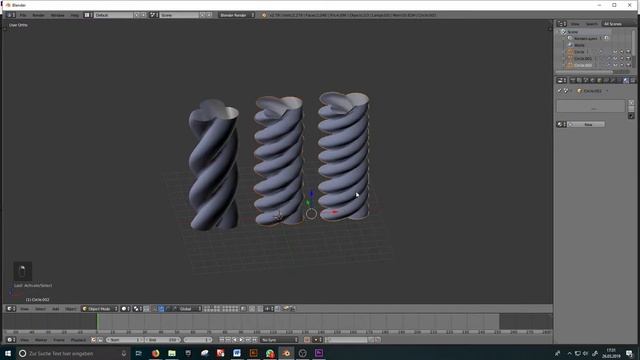Image resolution: width=640 pixels, height=360 pixels.
Task: Click the Blender logo icon in info header
Action: (264, 15)
